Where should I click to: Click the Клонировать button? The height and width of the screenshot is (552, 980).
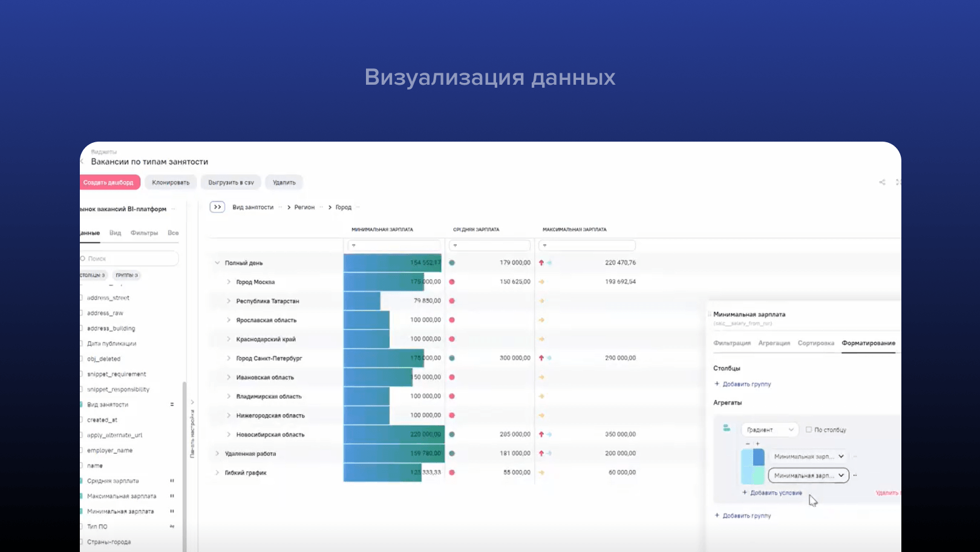(171, 182)
